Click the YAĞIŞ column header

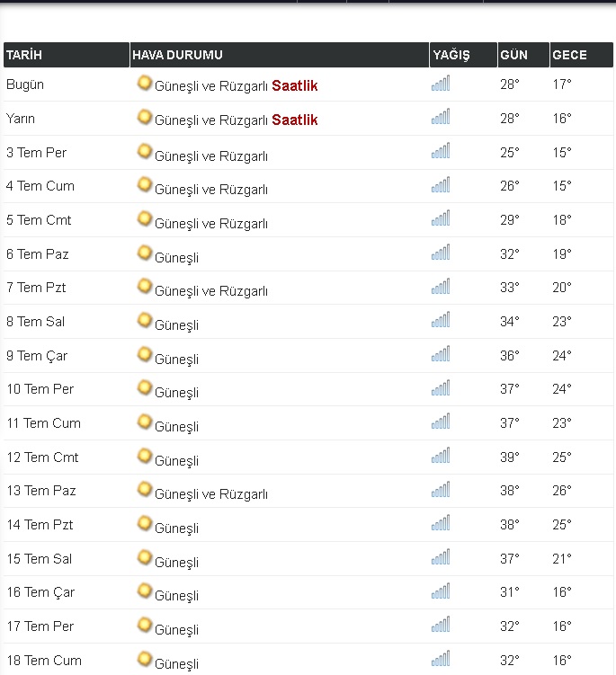tap(451, 55)
